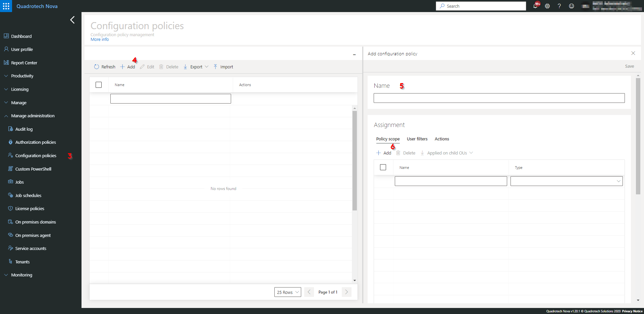Click the License policies icon

coord(10,208)
